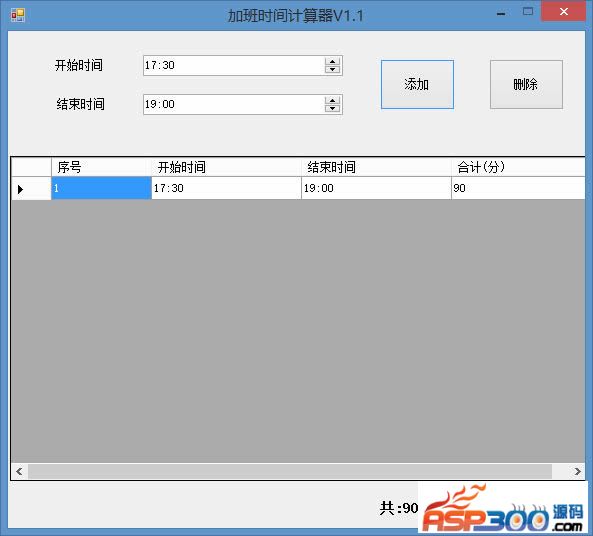Minimize the 加班时间计算器 window
Image resolution: width=593 pixels, height=536 pixels.
(x=501, y=14)
